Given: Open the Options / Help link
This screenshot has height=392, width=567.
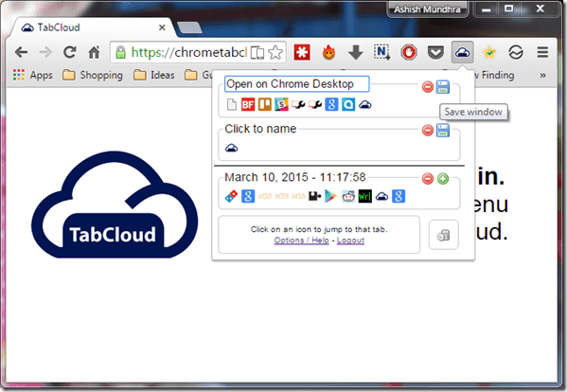Looking at the screenshot, I should pyautogui.click(x=301, y=241).
